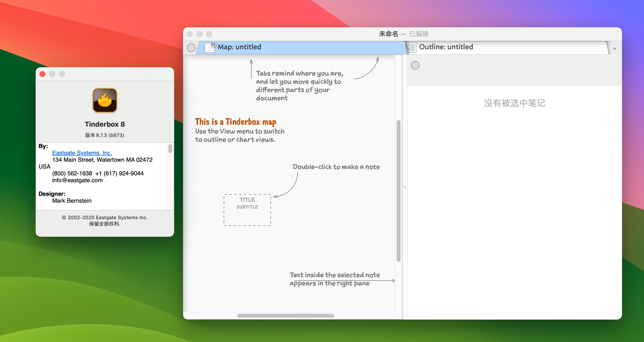644x342 pixels.
Task: Click the 未命名 document window title
Action: 389,34
